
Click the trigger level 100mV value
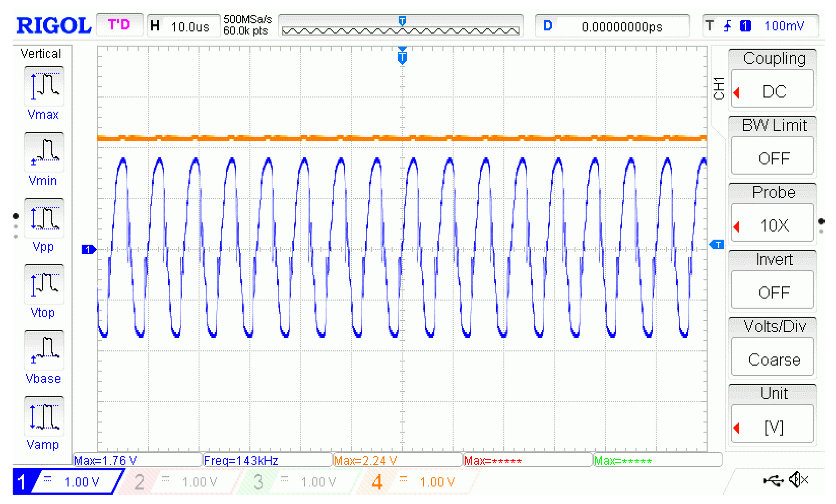[x=784, y=26]
